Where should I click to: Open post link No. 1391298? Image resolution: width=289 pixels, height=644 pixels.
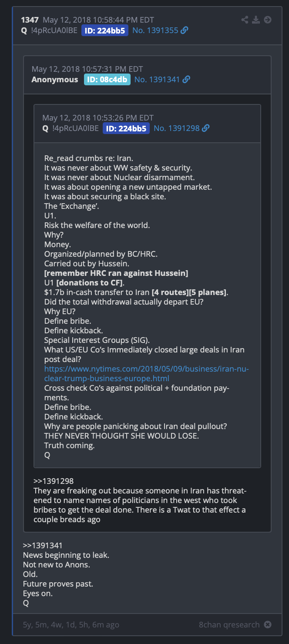[x=177, y=128]
